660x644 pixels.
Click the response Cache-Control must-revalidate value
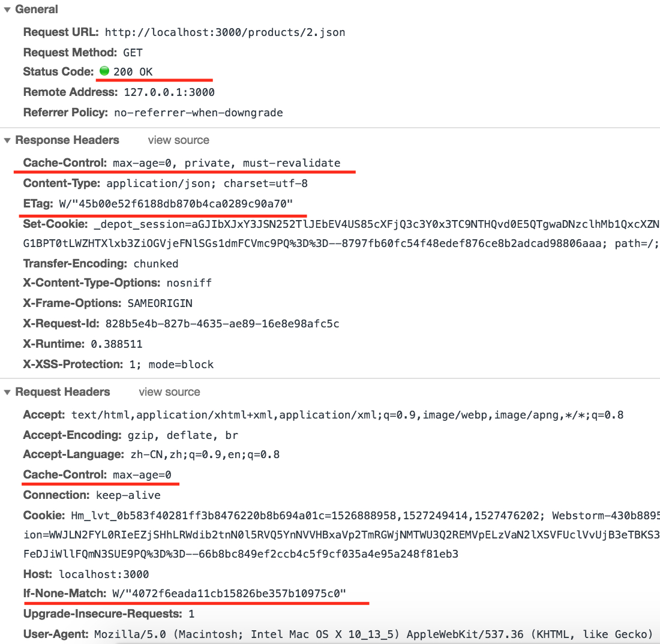[x=227, y=163]
